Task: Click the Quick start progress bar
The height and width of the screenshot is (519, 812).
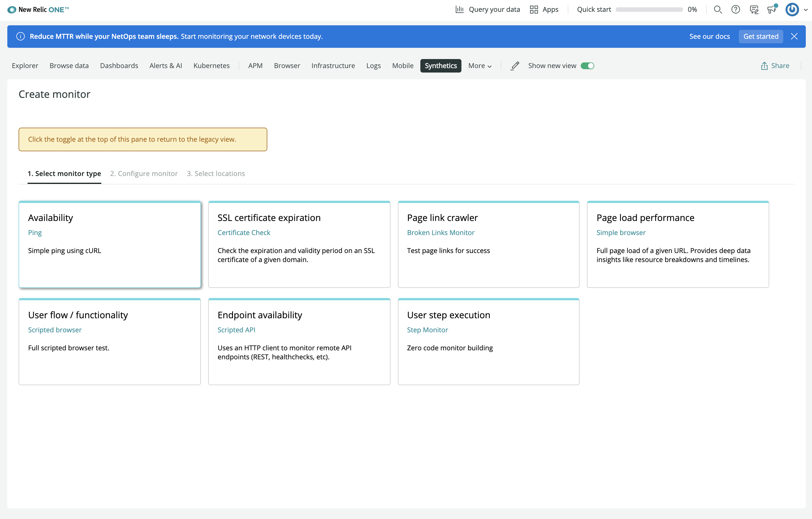Action: pyautogui.click(x=649, y=10)
